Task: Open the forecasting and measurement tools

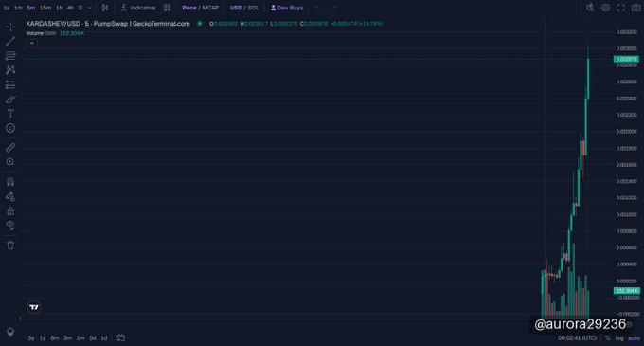Action: pyautogui.click(x=10, y=84)
